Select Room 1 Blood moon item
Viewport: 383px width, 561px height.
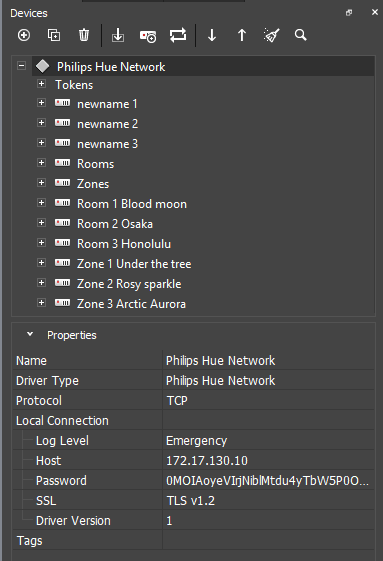tap(132, 204)
